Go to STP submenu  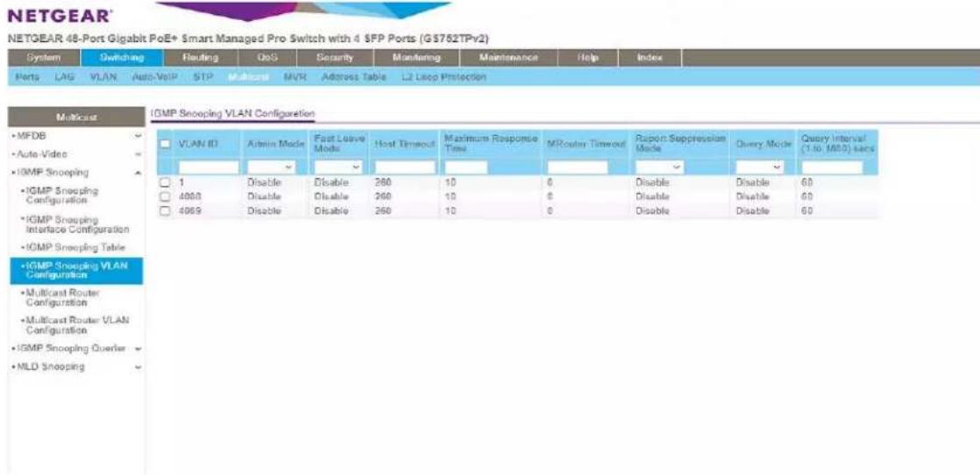tap(203, 77)
